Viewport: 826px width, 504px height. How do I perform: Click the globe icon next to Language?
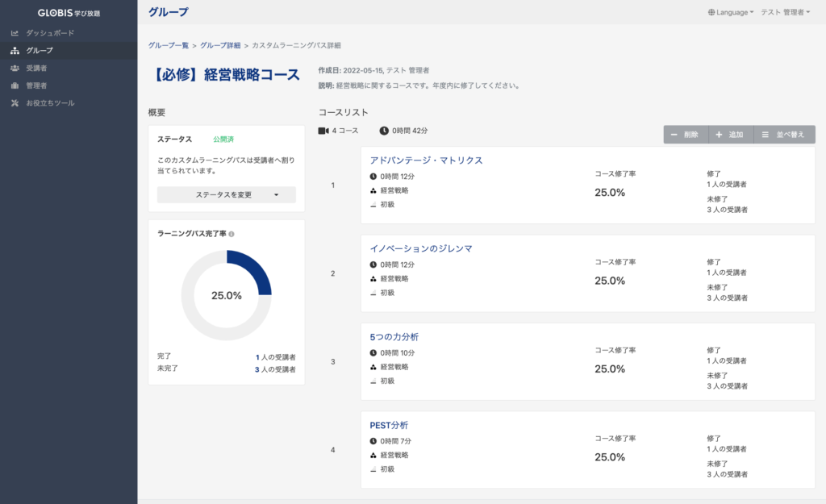click(x=711, y=12)
